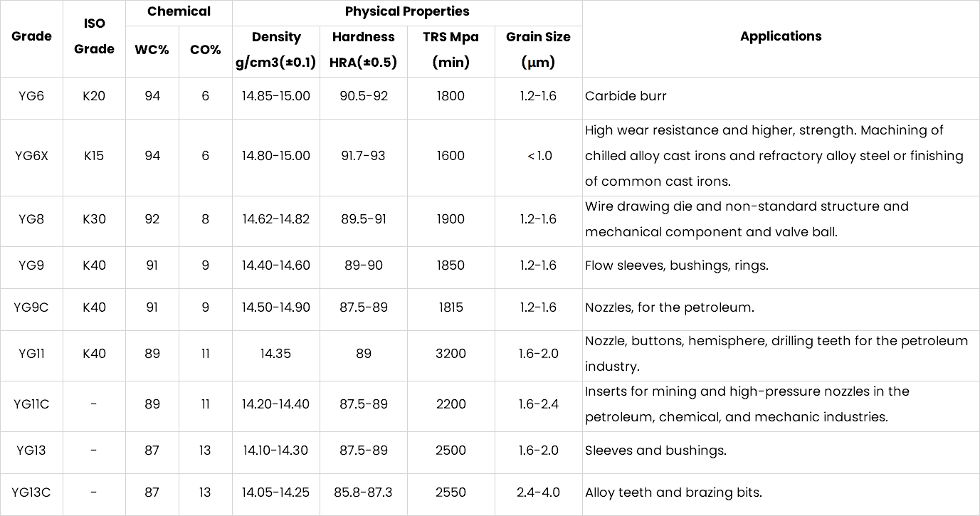Select the YG11C grade cell

click(x=31, y=404)
